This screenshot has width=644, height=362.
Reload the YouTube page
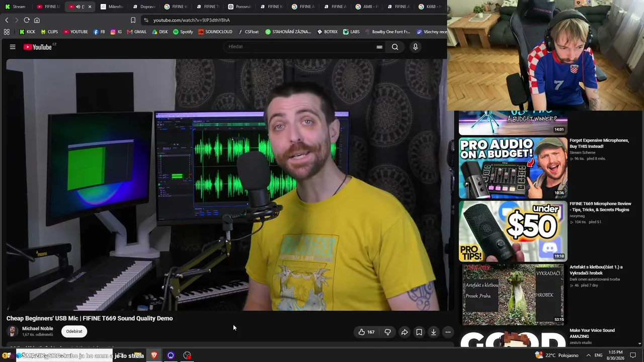point(27,20)
